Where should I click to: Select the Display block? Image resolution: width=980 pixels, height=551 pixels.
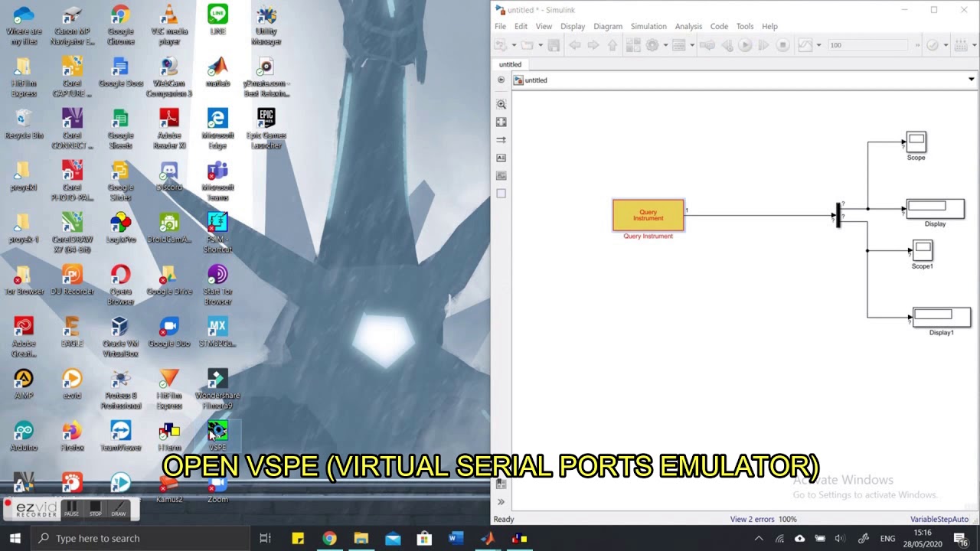tap(935, 208)
